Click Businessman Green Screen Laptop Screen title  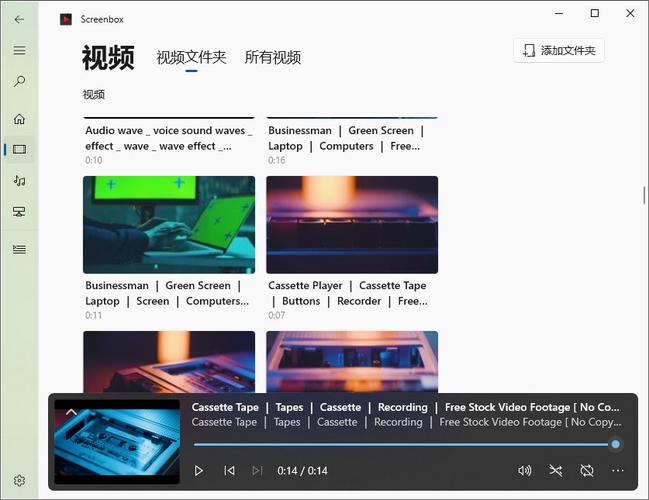167,293
